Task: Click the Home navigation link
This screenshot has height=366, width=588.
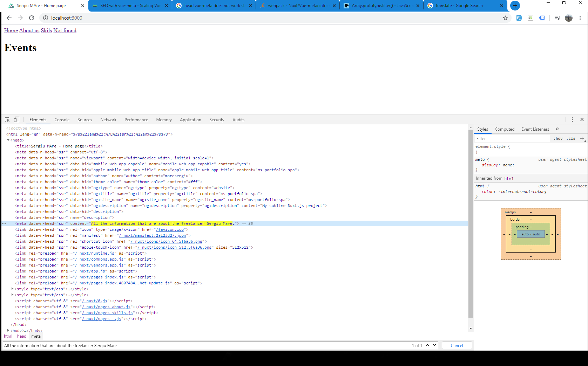Action: click(x=11, y=30)
